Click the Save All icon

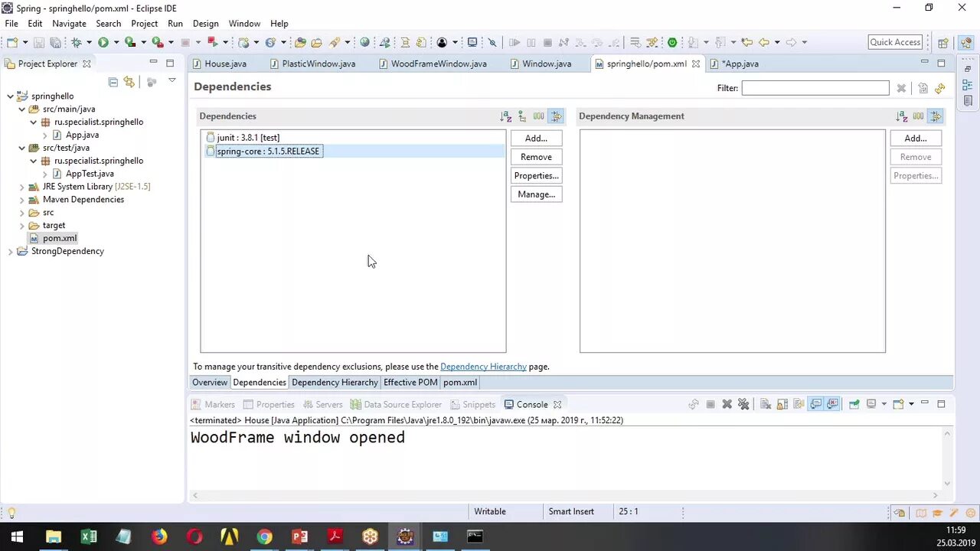[x=56, y=42]
